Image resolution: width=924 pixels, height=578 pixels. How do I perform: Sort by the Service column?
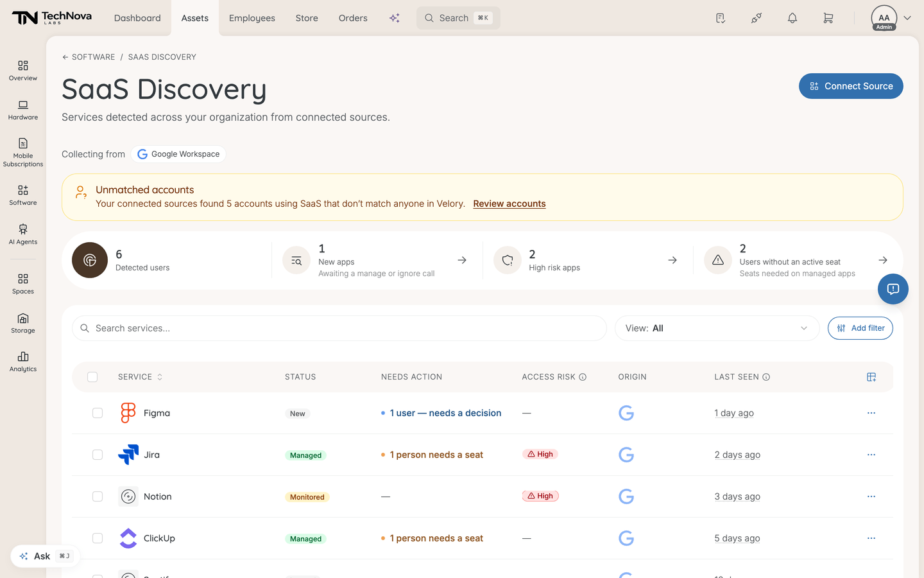(141, 377)
